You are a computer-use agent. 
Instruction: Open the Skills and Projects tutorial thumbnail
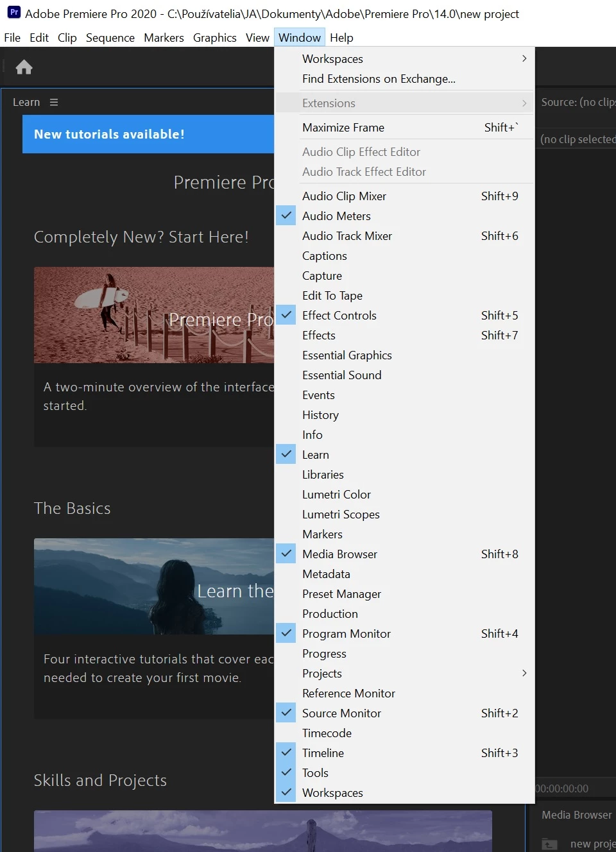(263, 831)
